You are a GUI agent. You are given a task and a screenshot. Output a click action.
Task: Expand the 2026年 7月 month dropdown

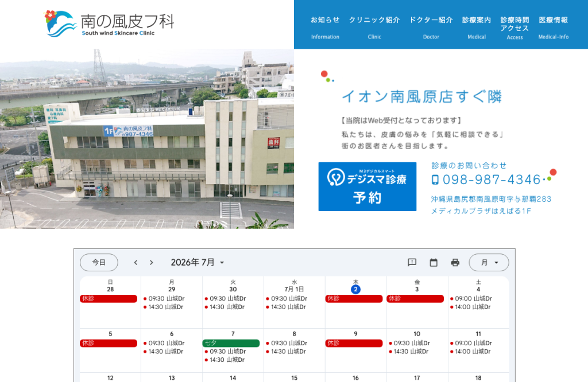pyautogui.click(x=198, y=263)
